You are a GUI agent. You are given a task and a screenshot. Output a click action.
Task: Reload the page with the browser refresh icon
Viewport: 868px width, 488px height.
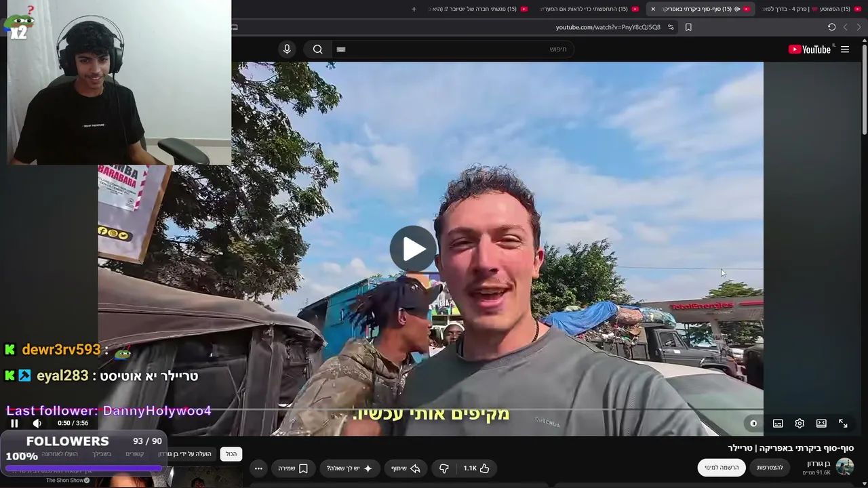coord(831,27)
